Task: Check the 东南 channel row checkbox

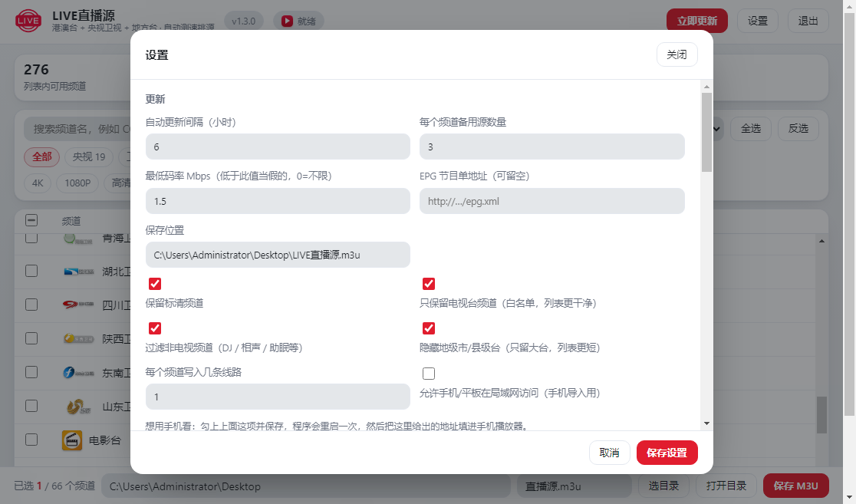Action: pyautogui.click(x=31, y=372)
